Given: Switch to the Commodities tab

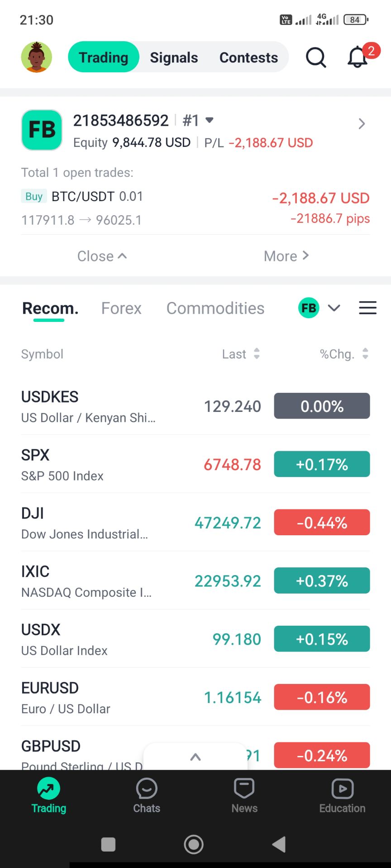Looking at the screenshot, I should pos(215,308).
